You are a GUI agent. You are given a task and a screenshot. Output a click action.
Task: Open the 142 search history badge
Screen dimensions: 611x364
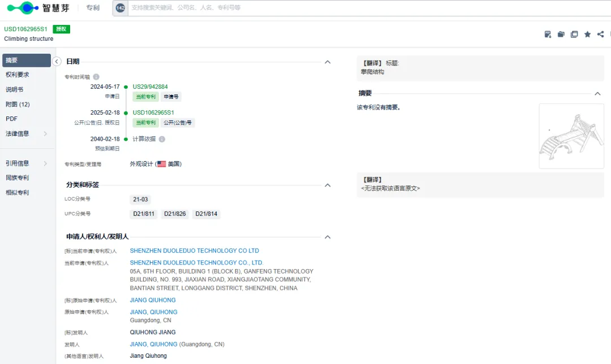point(121,8)
